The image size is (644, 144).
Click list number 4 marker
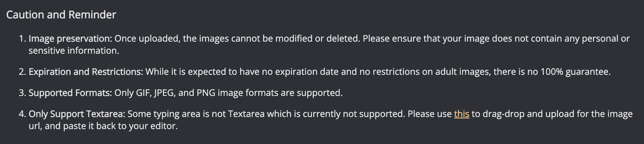pyautogui.click(x=22, y=114)
